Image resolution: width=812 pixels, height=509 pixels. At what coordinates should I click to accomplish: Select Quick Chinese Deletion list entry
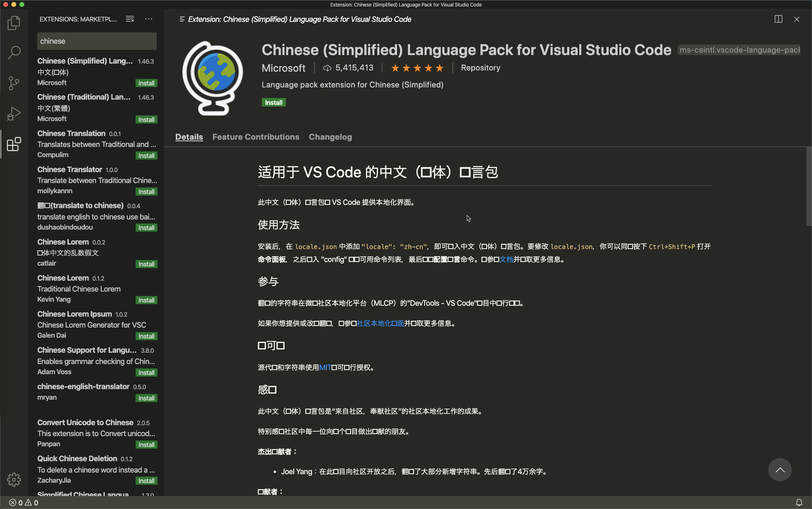96,469
